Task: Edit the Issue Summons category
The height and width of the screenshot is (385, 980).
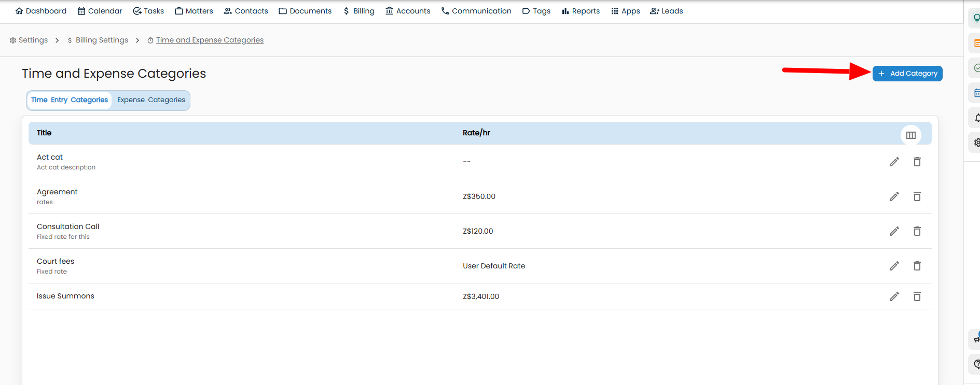Action: [x=894, y=296]
